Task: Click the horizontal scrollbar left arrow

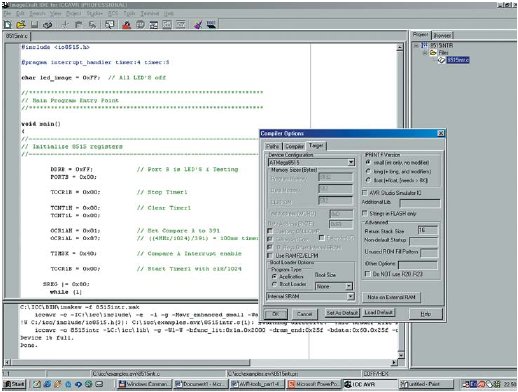Action: click(7, 362)
